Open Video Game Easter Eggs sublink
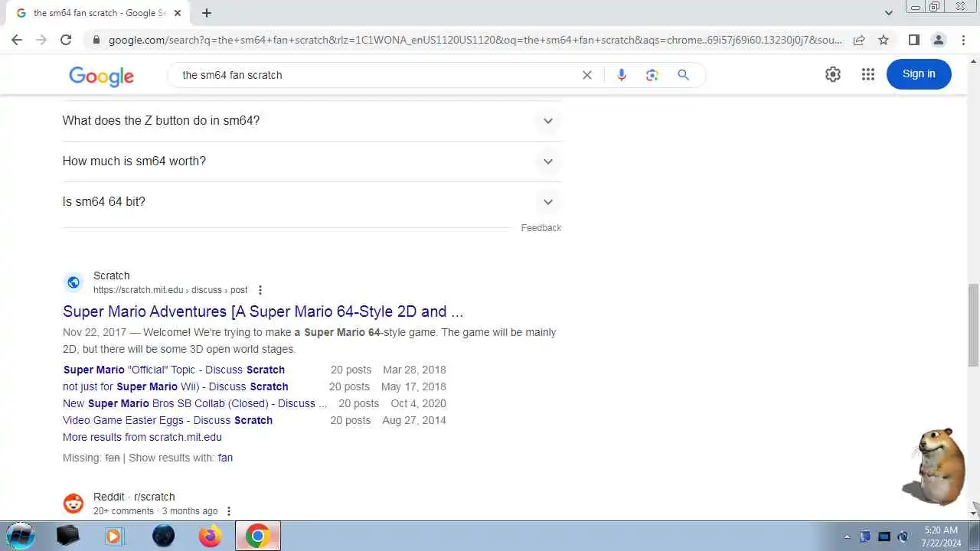Viewport: 980px width, 551px height. [x=168, y=420]
